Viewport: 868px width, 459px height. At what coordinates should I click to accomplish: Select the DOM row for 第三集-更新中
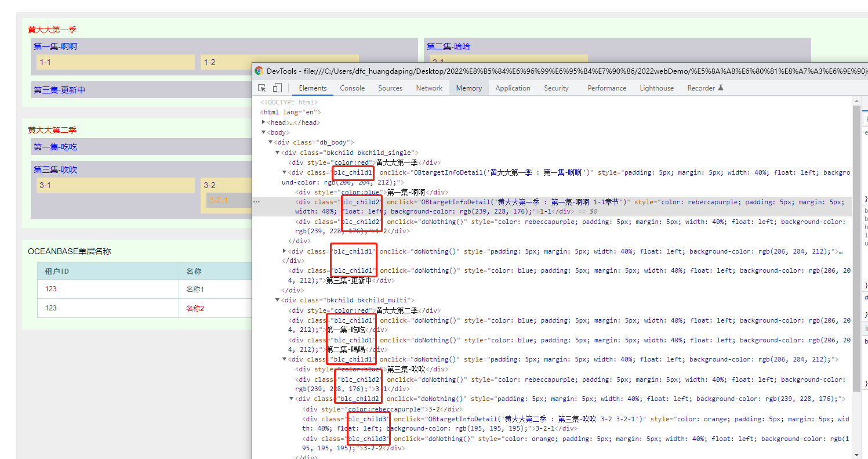coord(553,275)
